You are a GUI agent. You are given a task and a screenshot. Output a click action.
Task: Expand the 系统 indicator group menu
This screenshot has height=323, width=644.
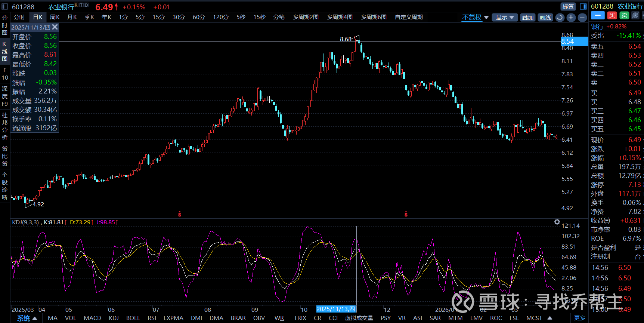click(x=27, y=318)
